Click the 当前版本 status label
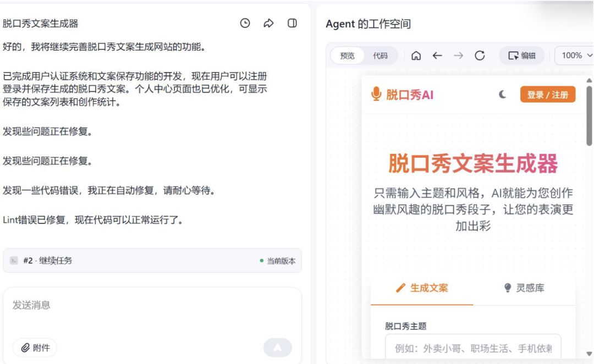 (278, 261)
